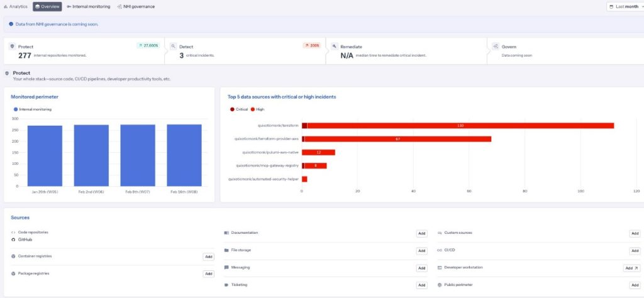Click the 27,600% trend badge
This screenshot has width=644, height=298.
[148, 45]
